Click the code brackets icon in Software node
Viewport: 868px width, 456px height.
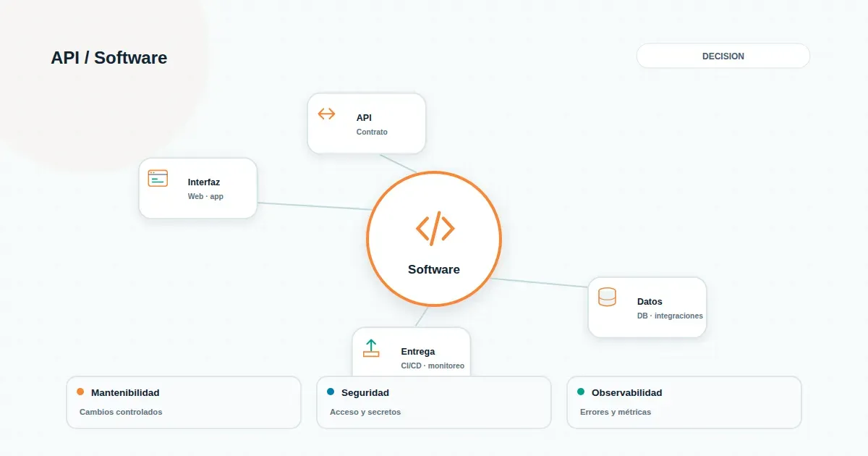tap(435, 228)
